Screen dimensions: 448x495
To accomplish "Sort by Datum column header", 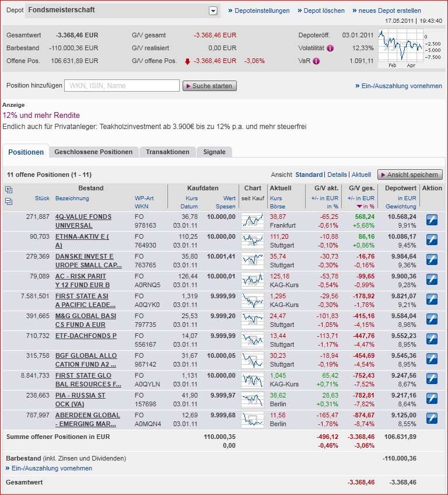I will [189, 207].
